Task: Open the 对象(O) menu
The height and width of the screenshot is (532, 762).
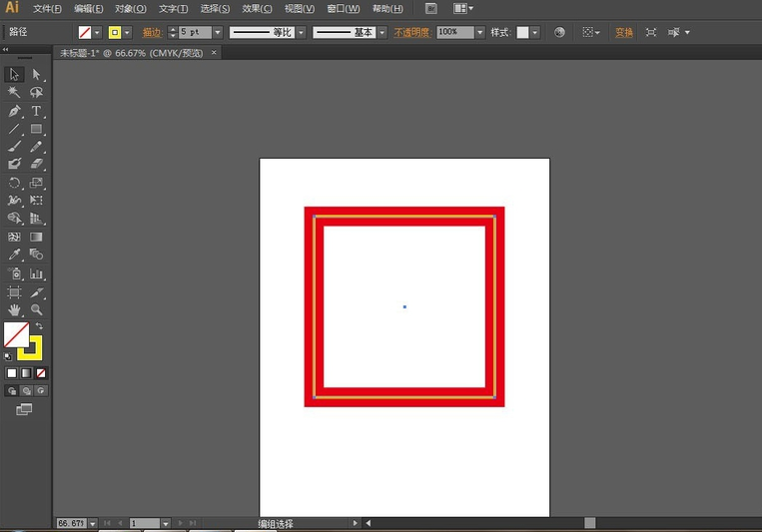Action: pyautogui.click(x=130, y=8)
